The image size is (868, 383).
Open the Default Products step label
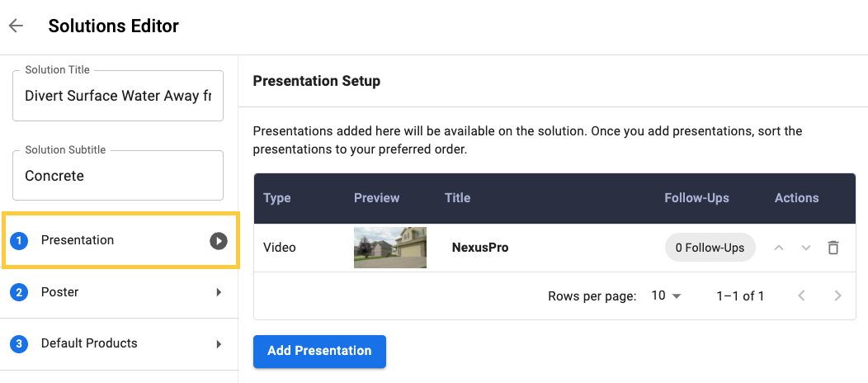tap(89, 343)
